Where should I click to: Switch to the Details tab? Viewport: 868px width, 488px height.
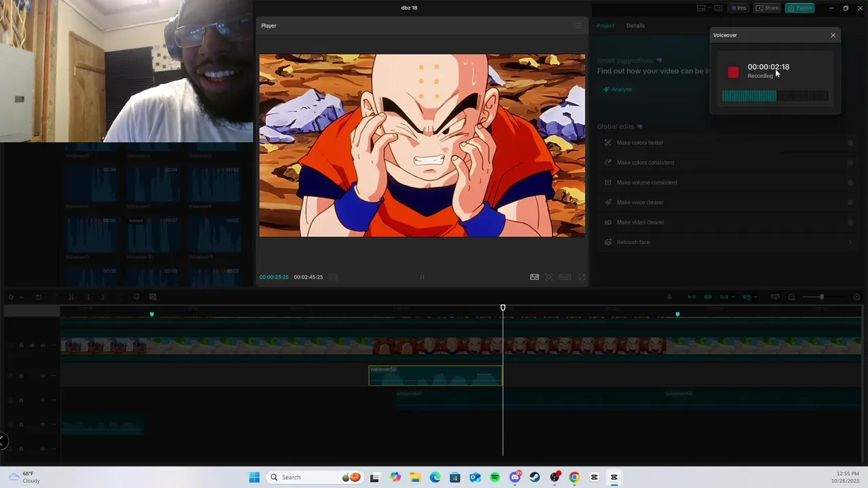635,26
